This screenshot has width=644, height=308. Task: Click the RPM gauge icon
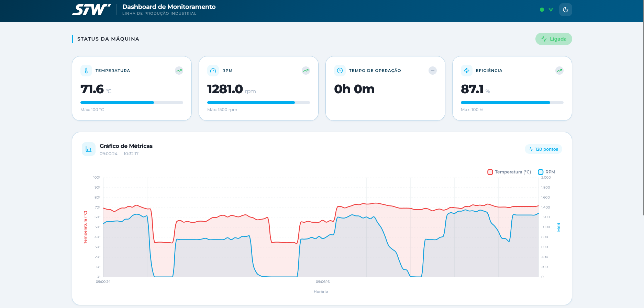pyautogui.click(x=213, y=71)
